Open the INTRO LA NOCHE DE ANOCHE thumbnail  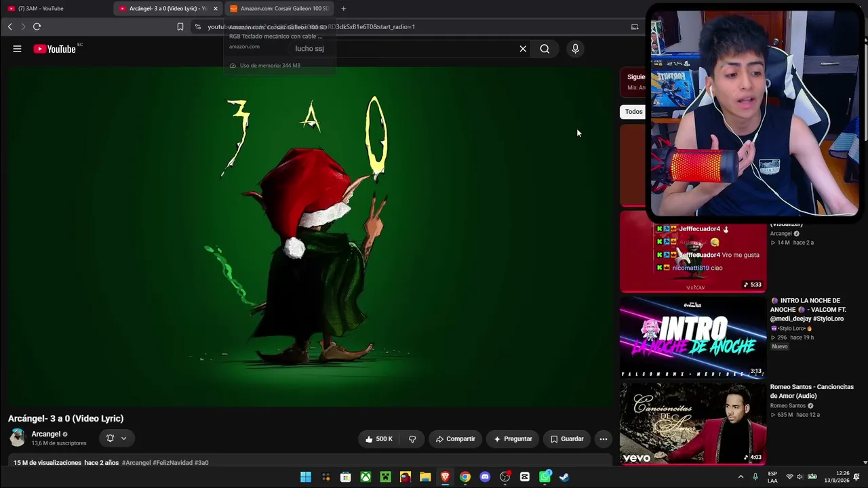click(693, 337)
